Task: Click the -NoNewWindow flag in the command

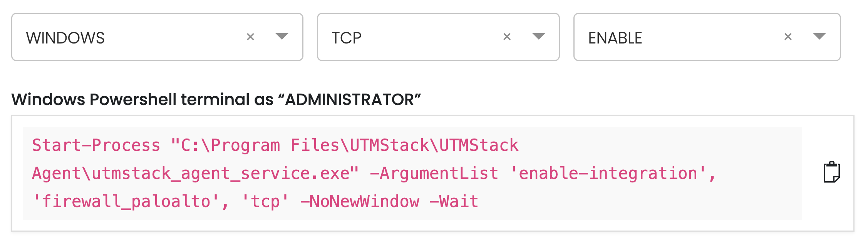Action: point(360,202)
